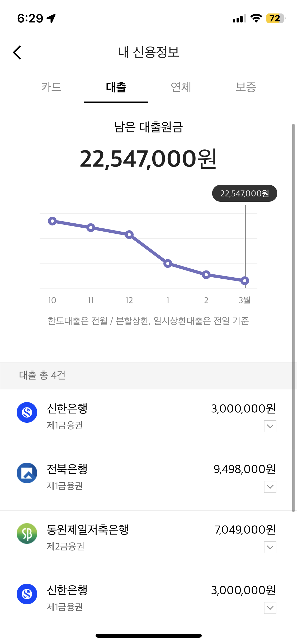Tap the 동원제일저축은행 SB logo icon
The height and width of the screenshot is (644, 297).
(27, 533)
